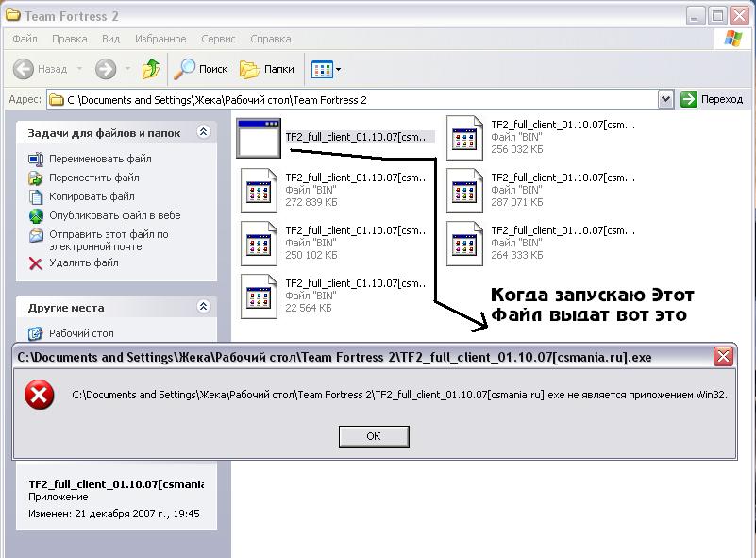Choose Отправить этот файл по электронной почте
The height and width of the screenshot is (558, 756).
[x=109, y=240]
